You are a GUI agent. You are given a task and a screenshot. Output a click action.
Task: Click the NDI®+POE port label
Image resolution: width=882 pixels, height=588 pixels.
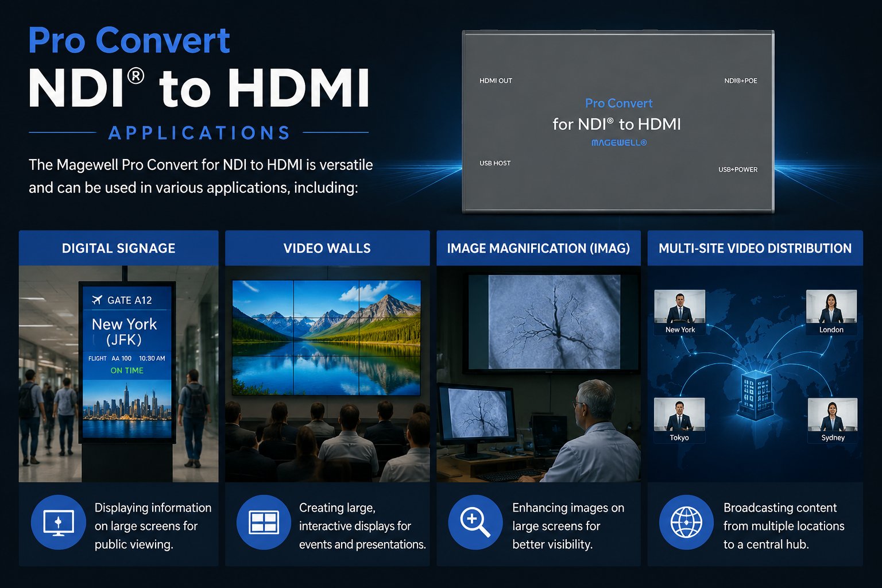coord(741,81)
